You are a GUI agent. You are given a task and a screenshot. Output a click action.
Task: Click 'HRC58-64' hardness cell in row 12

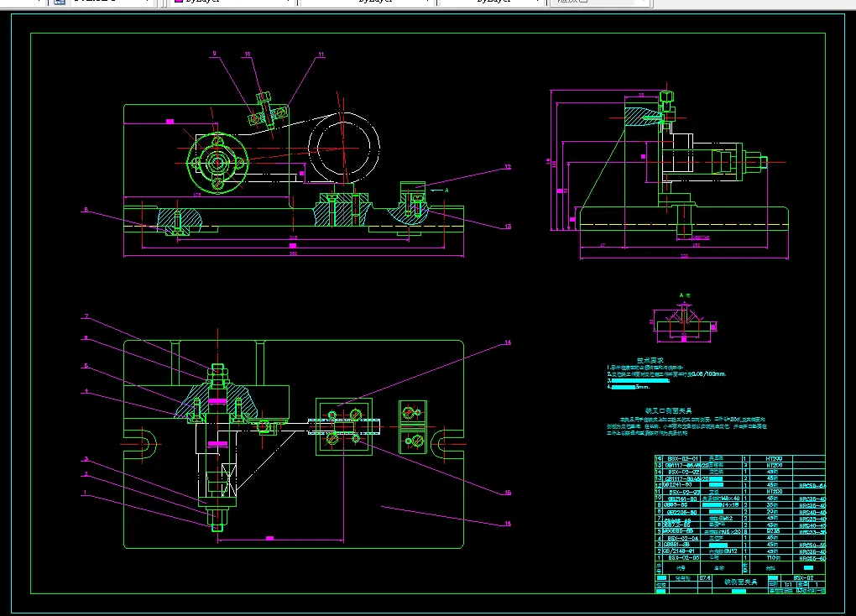[x=812, y=485]
